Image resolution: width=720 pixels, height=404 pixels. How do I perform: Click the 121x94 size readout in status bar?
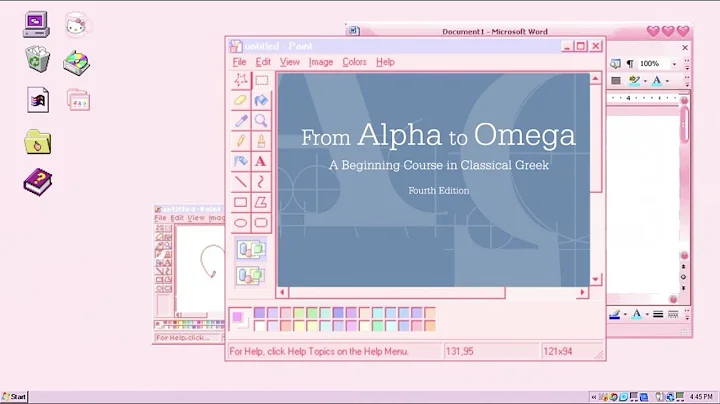[x=557, y=352]
